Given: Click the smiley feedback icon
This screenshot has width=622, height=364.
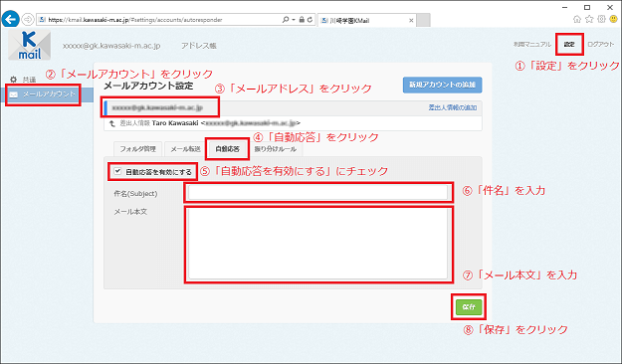Looking at the screenshot, I should [x=614, y=19].
